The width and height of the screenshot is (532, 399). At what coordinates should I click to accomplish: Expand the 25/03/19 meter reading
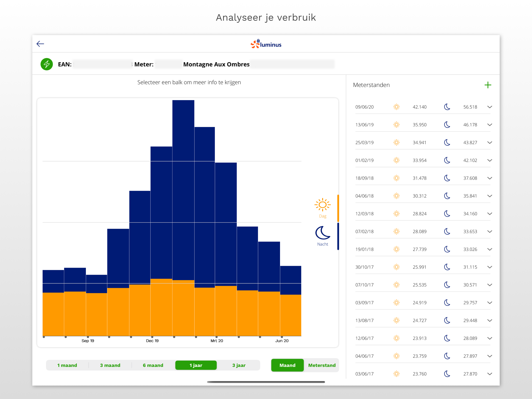[x=489, y=142]
